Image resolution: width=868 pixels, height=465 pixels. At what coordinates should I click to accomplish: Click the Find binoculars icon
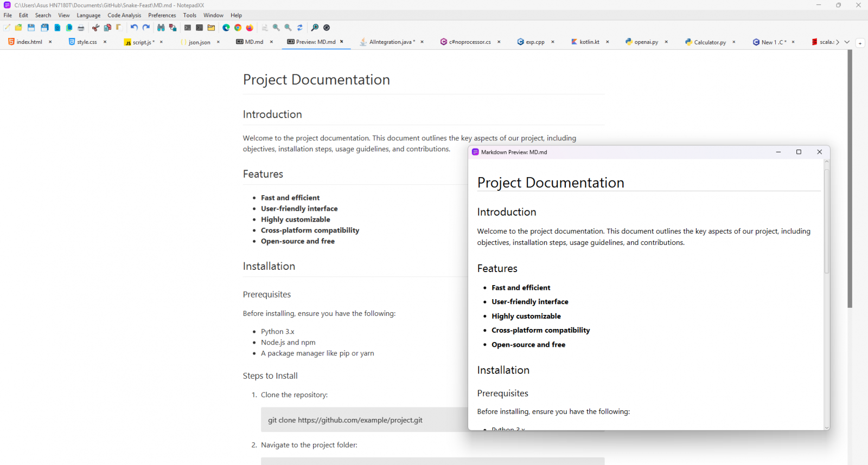click(161, 28)
